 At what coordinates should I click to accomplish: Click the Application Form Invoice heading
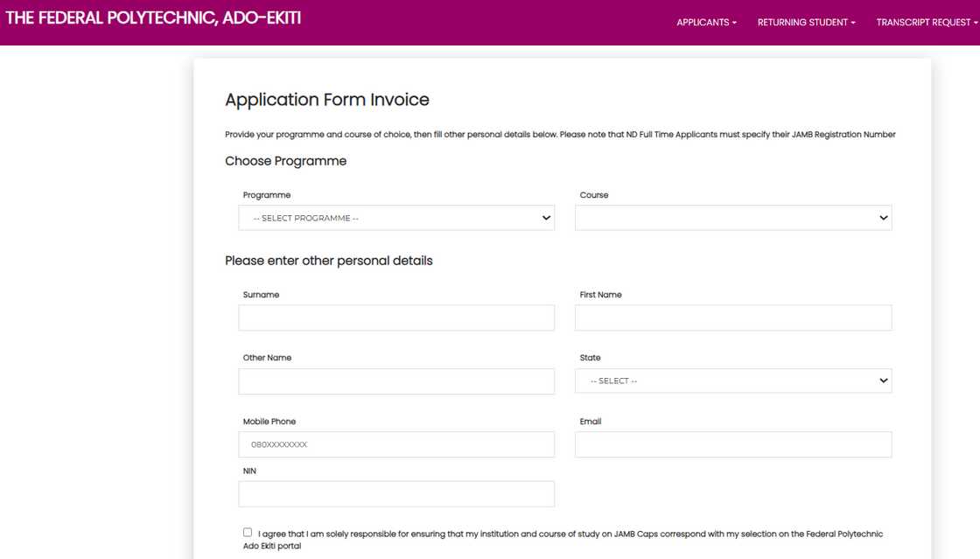[326, 100]
